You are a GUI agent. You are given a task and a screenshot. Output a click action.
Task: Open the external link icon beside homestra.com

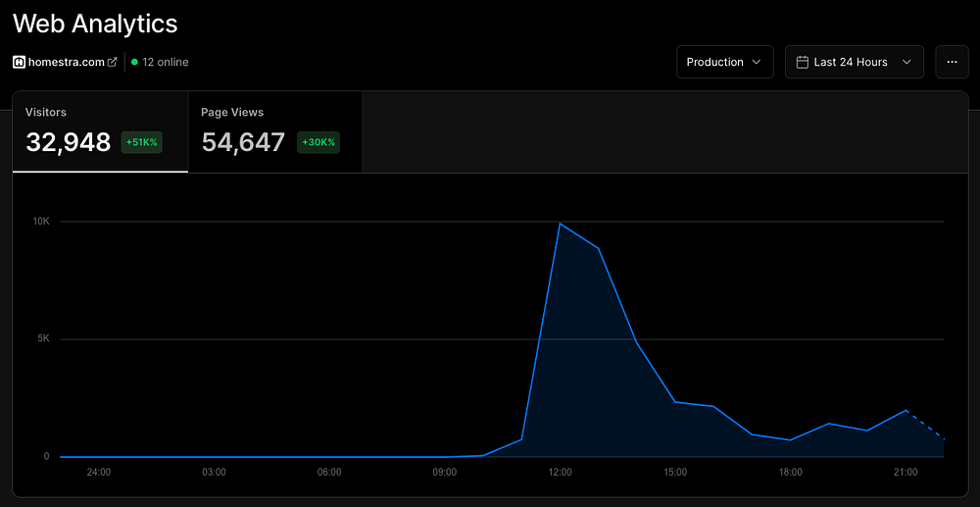click(x=113, y=62)
